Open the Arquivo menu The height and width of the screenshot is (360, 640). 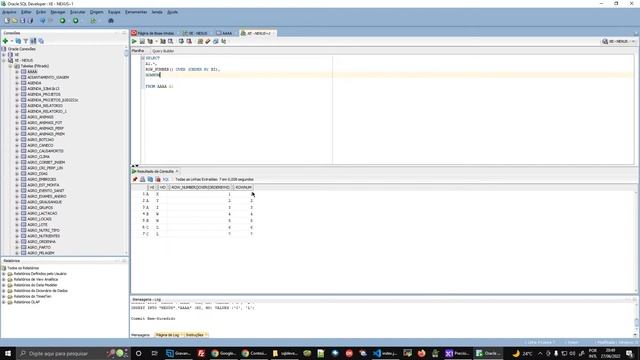pos(9,12)
